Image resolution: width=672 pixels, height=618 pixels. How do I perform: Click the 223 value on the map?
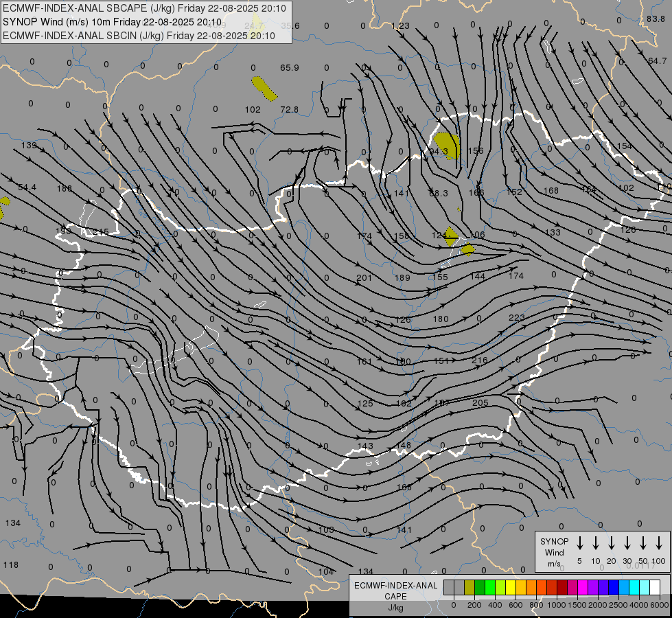point(516,318)
